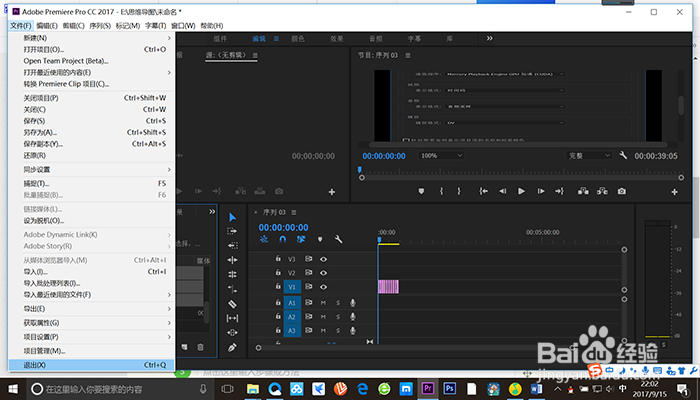Target the V1 video track
This screenshot has width=700, height=400.
[x=292, y=287]
